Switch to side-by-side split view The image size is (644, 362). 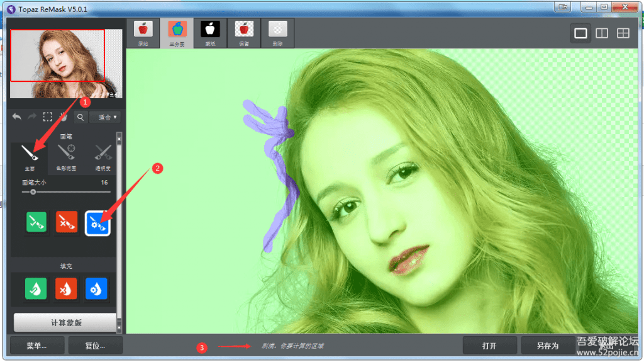tap(602, 33)
